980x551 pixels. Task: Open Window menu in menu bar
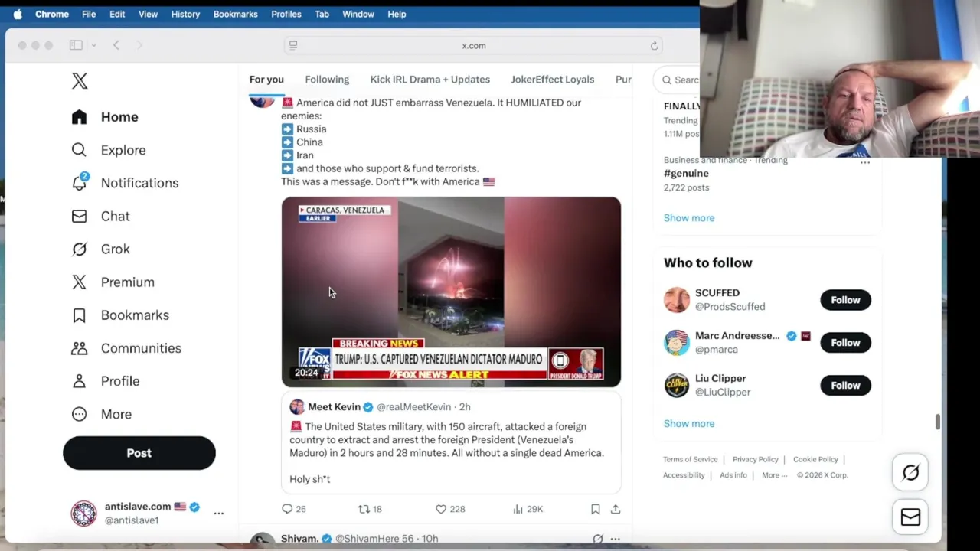(358, 14)
